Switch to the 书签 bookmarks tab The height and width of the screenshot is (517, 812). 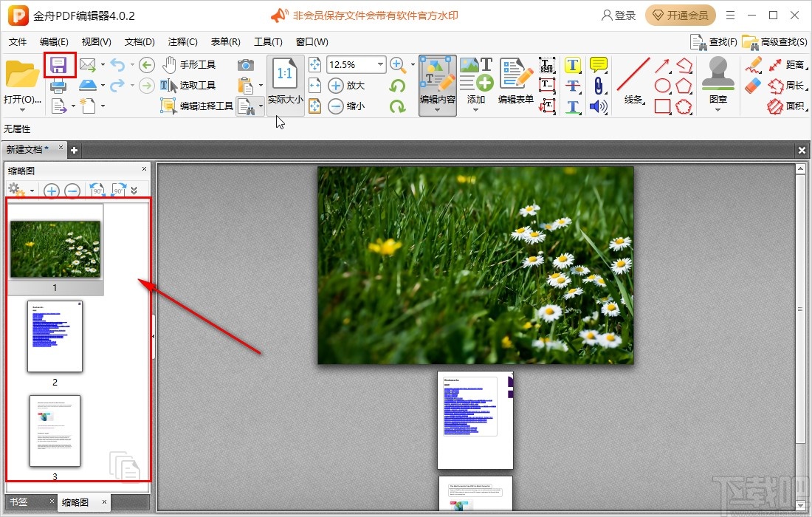tap(19, 501)
